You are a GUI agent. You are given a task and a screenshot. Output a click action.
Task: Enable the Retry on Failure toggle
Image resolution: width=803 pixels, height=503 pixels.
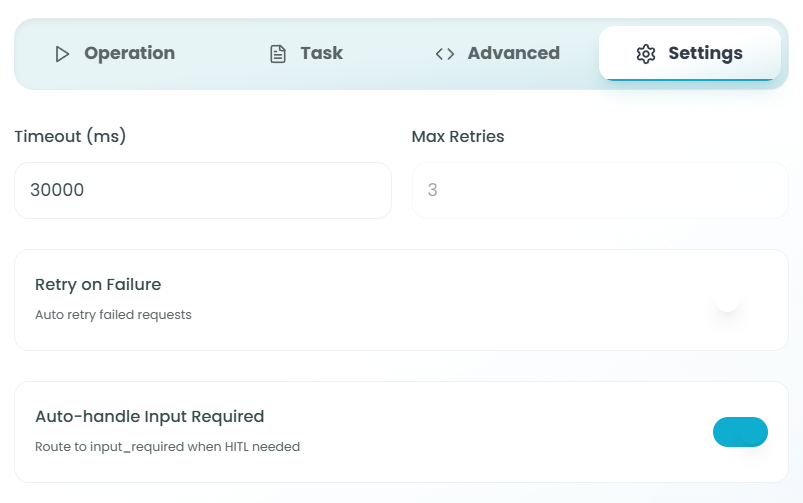(x=740, y=300)
